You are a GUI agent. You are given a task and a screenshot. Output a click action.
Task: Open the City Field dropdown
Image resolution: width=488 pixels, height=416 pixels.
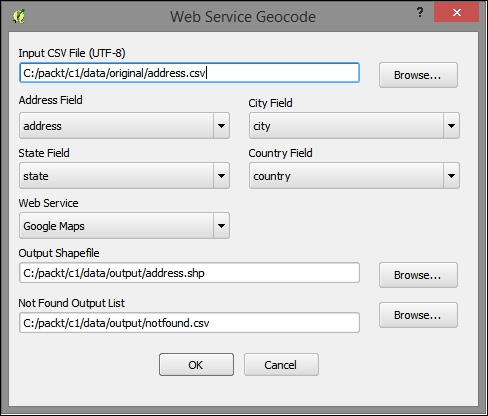coord(354,126)
